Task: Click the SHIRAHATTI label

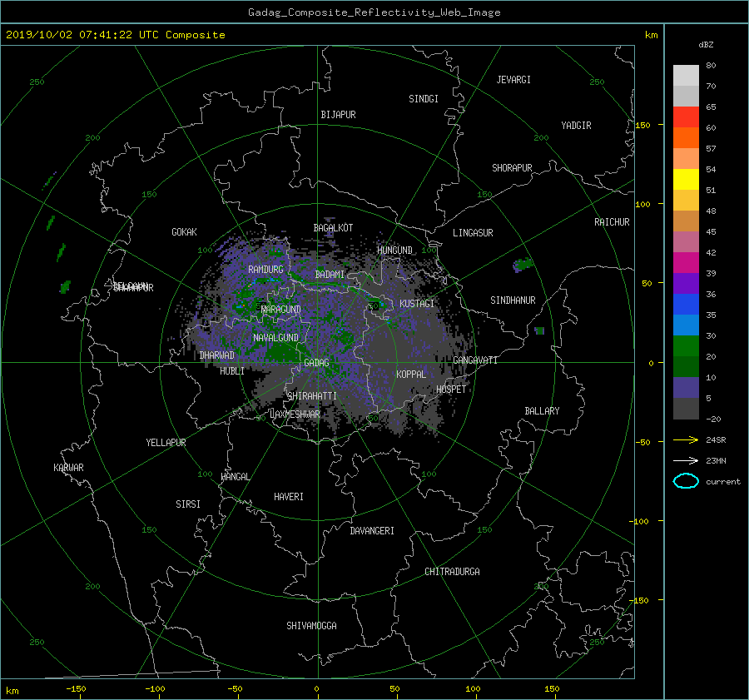Action: point(312,396)
